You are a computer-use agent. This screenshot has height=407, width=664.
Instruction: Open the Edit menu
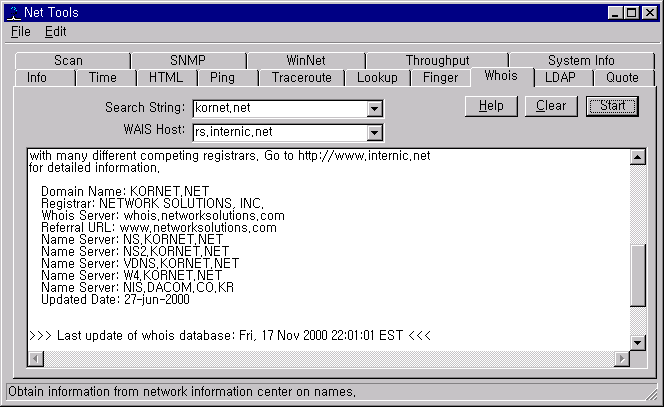pos(55,32)
